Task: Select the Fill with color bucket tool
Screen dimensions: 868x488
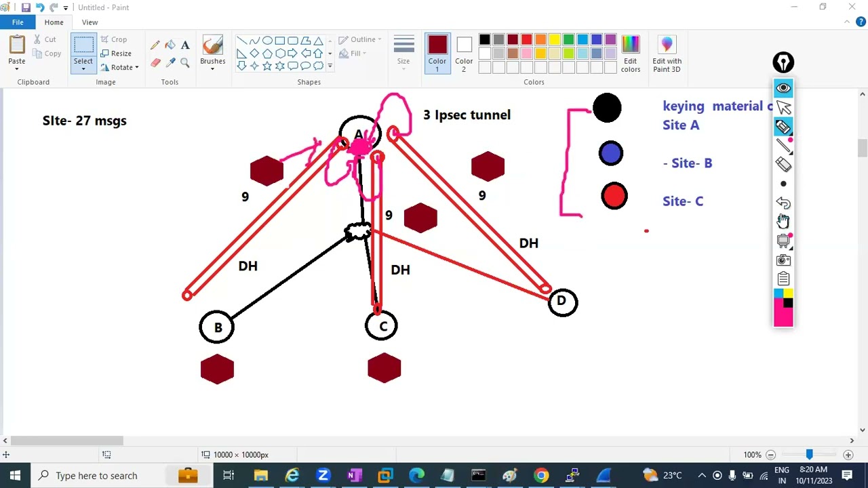Action: [x=170, y=45]
